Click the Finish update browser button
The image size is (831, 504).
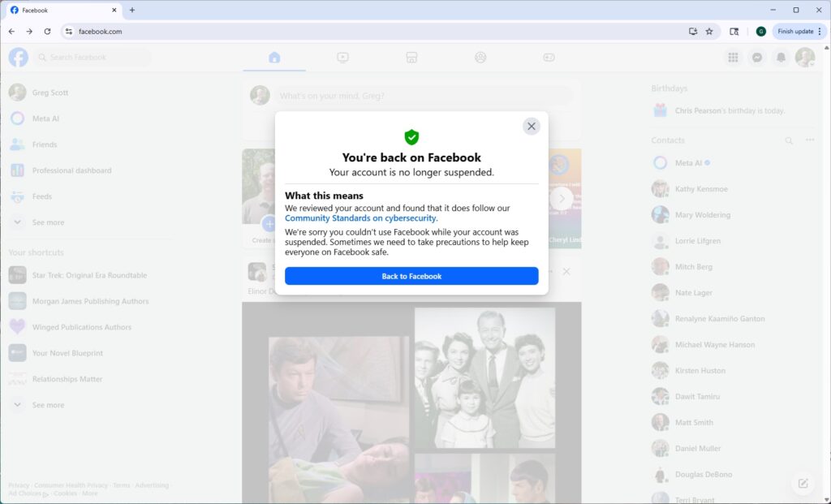[796, 31]
